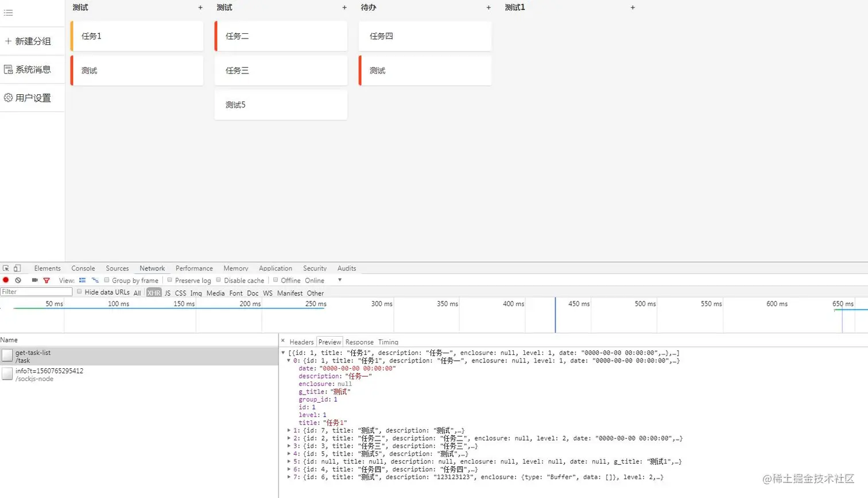This screenshot has width=868, height=498.
Task: Expand item 1 with id 7
Action: pos(289,430)
